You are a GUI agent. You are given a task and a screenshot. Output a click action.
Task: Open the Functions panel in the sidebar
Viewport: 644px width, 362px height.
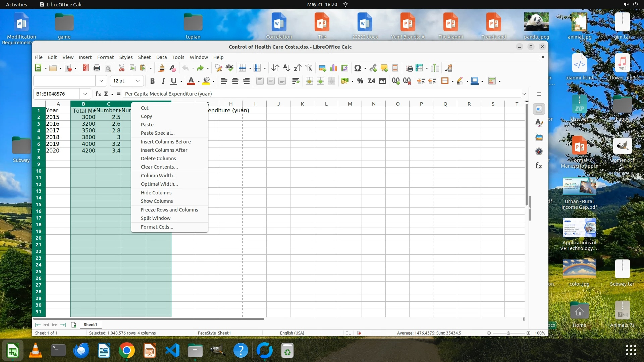point(539,166)
